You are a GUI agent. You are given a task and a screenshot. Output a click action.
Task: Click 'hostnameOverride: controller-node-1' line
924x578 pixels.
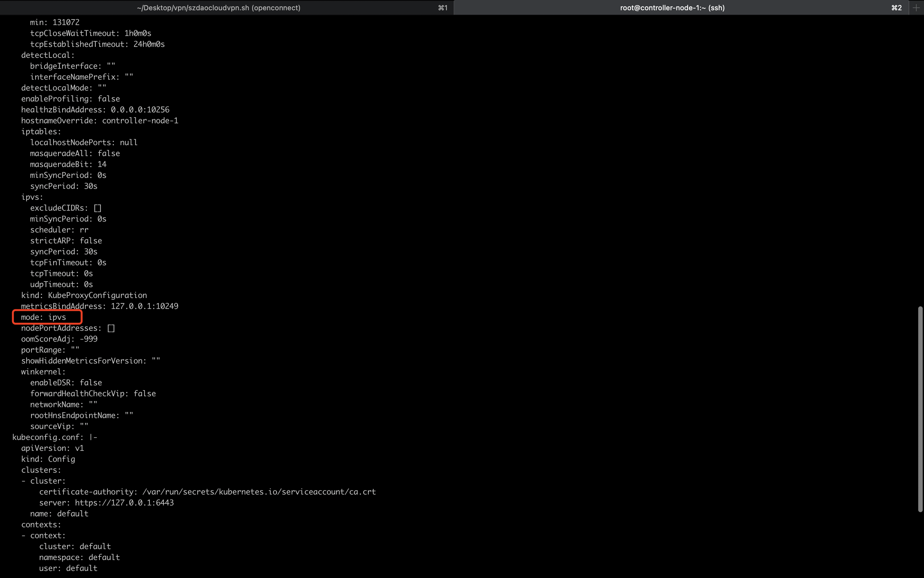pos(100,120)
